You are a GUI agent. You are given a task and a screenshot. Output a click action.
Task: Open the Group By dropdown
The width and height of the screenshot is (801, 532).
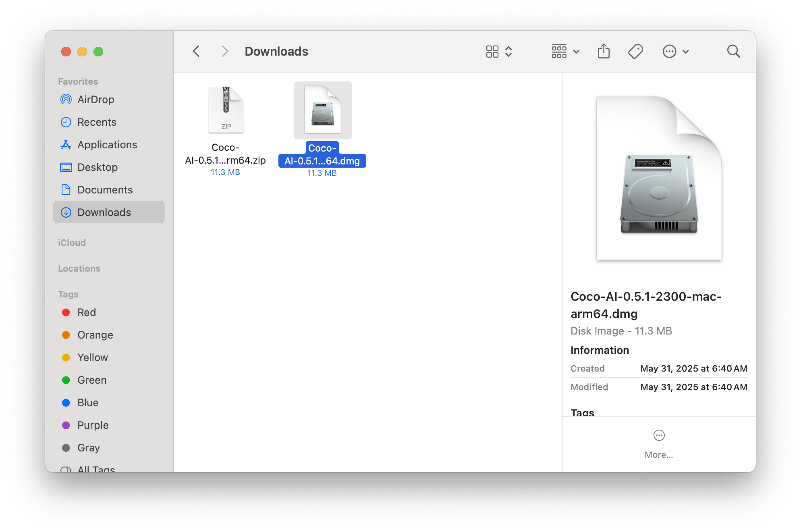565,52
